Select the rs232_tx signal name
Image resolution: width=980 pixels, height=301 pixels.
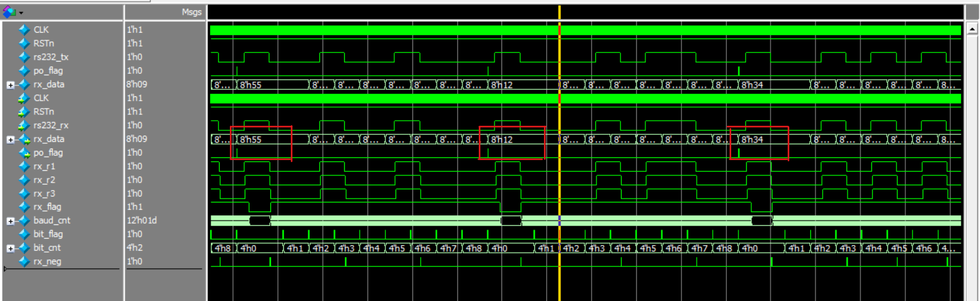[x=51, y=57]
